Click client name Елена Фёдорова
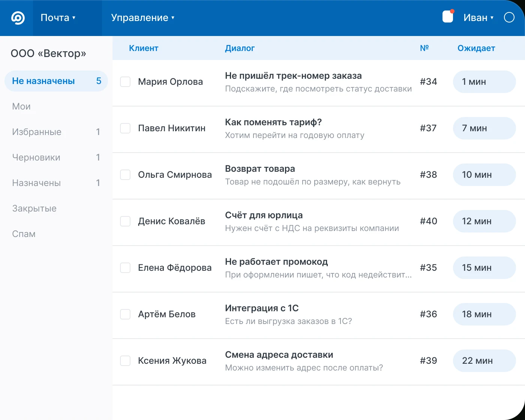The width and height of the screenshot is (525, 420). coord(175,268)
